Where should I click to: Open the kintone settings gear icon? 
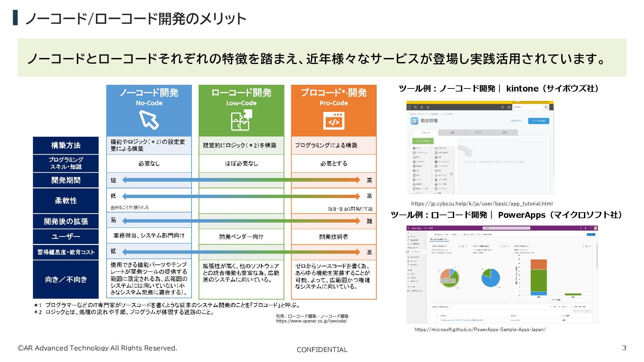(x=502, y=107)
